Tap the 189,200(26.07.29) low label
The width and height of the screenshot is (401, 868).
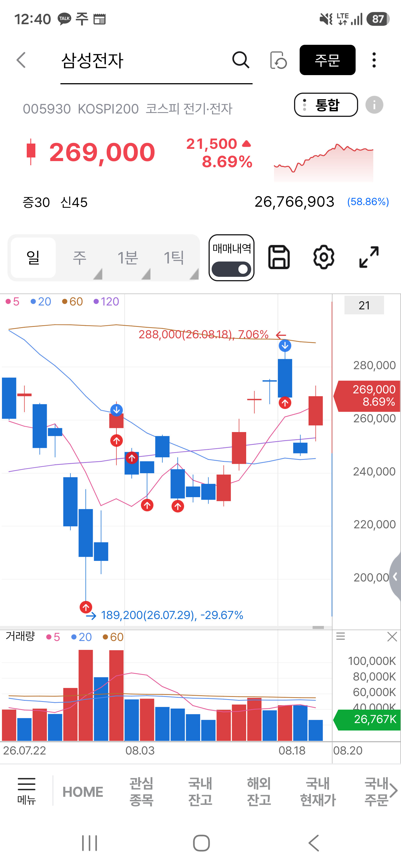(x=172, y=615)
